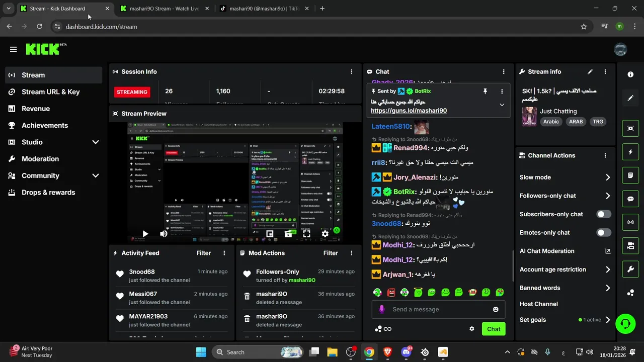Screen dimensions: 644x362
Task: Click the stream preview icon in right sidebar
Action: tap(630, 128)
